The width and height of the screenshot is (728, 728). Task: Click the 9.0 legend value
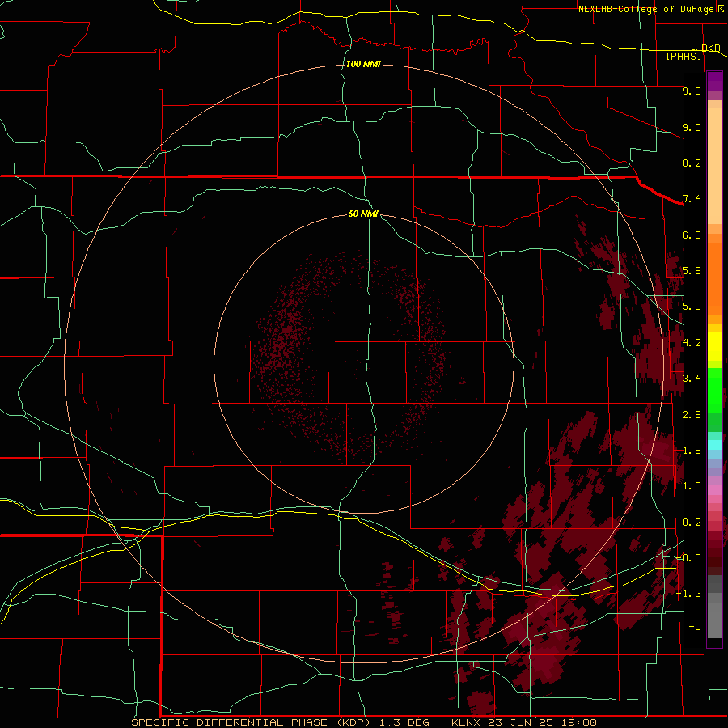692,127
